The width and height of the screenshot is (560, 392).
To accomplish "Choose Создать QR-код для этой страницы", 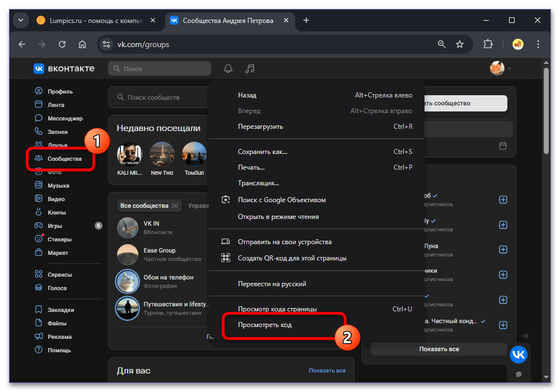I will click(x=316, y=258).
